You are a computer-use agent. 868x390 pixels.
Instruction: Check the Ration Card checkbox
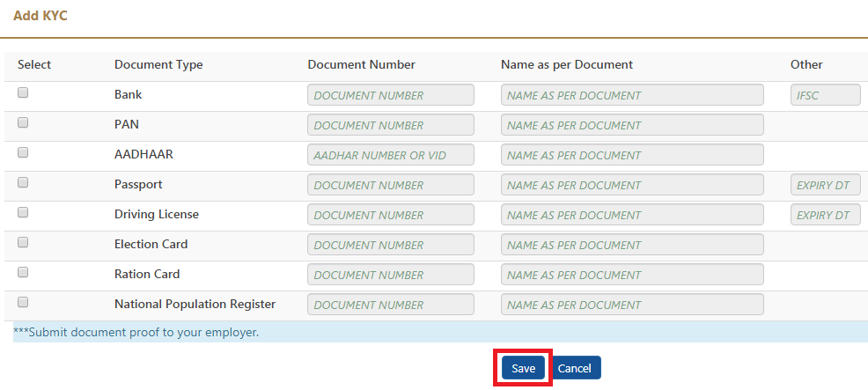point(23,273)
